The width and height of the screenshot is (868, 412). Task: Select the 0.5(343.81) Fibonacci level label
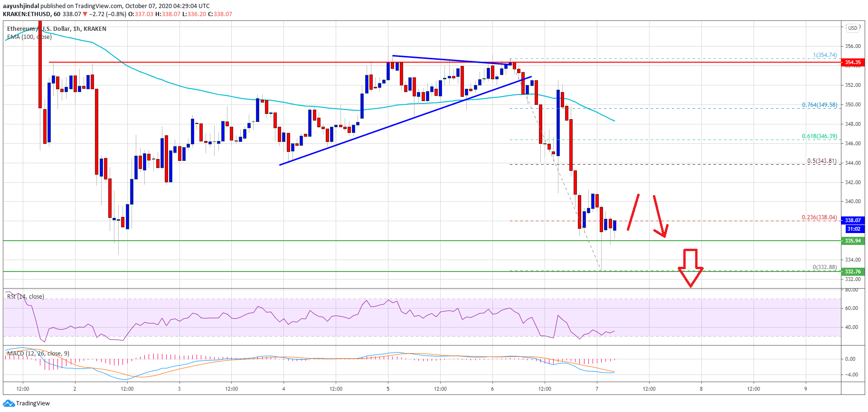coord(821,161)
